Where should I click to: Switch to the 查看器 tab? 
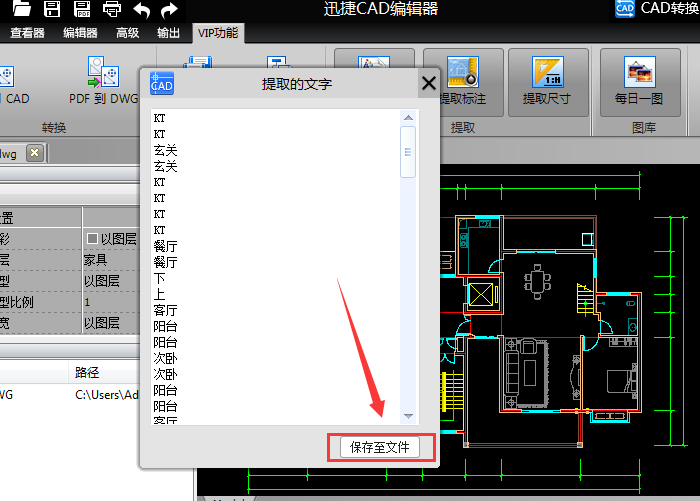coord(27,33)
